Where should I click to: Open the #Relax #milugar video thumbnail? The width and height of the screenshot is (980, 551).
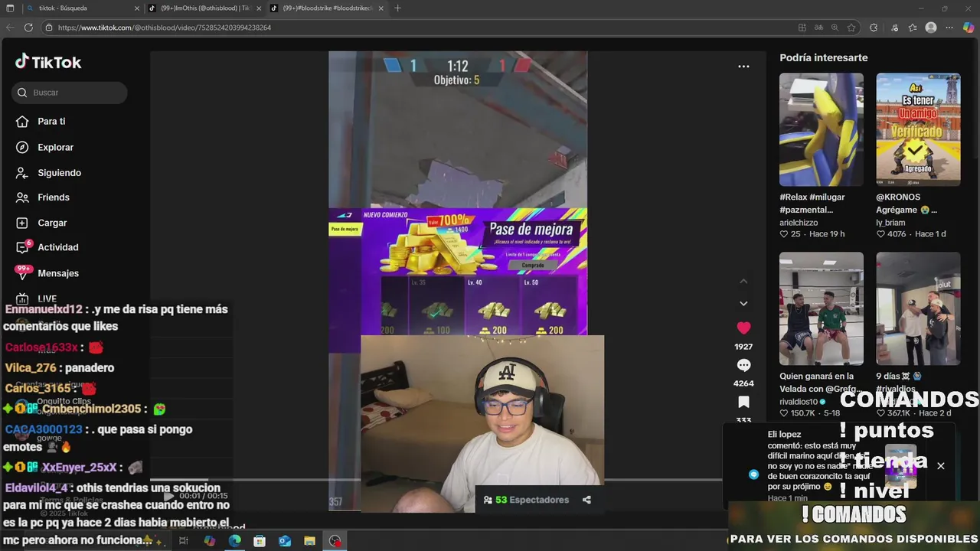(822, 129)
